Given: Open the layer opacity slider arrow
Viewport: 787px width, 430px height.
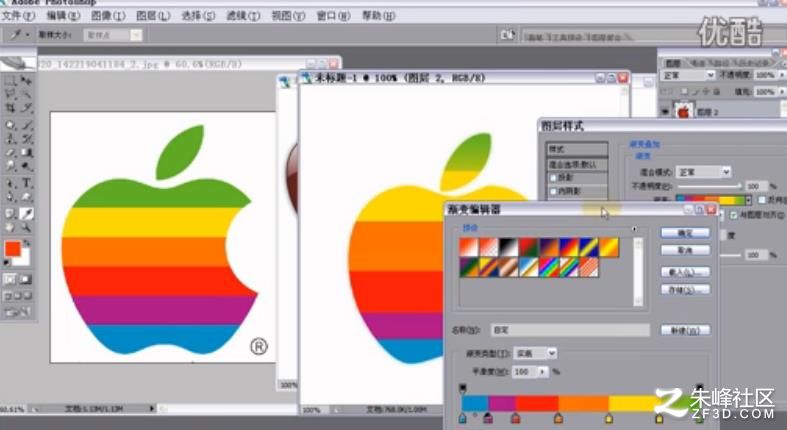Looking at the screenshot, I should tap(781, 75).
